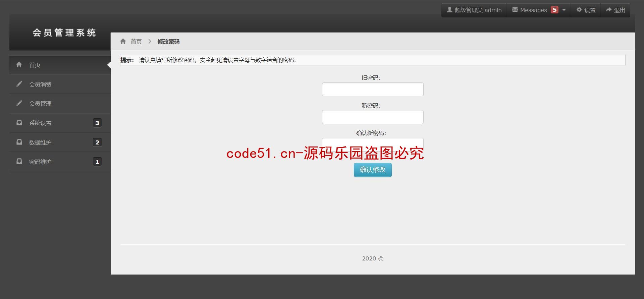Click the gear icon beside 设置
644x299 pixels.
pos(579,10)
